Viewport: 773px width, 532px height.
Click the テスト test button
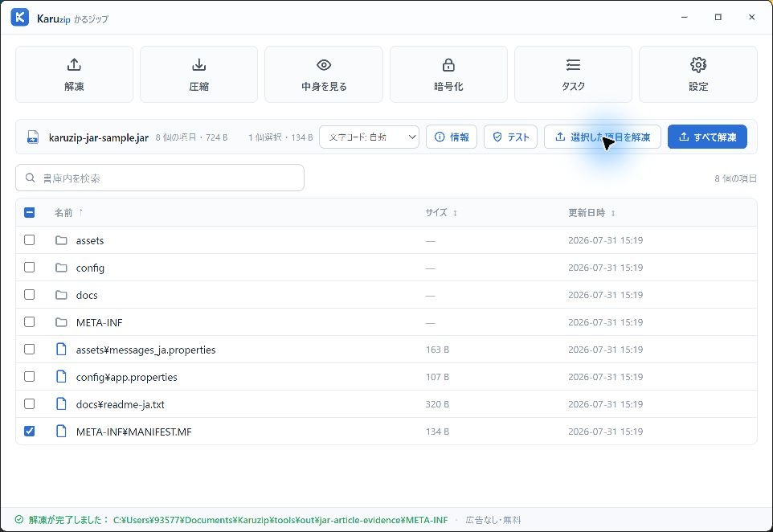point(510,137)
